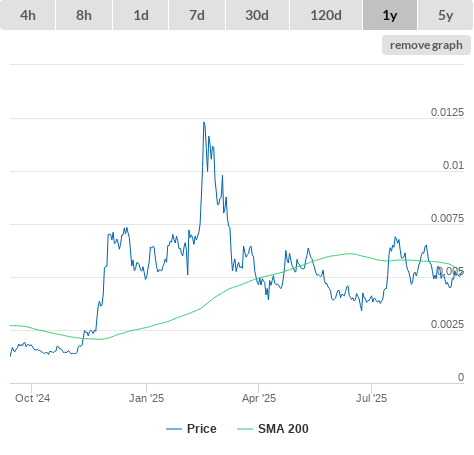Click the remove graph button

(426, 45)
